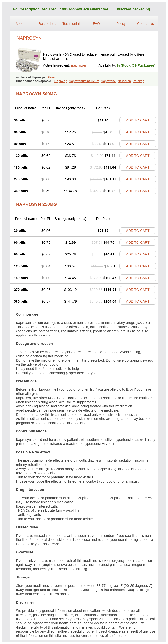Add 360 pills of 500mg to cart
This screenshot has width=168, height=644.
138,191
